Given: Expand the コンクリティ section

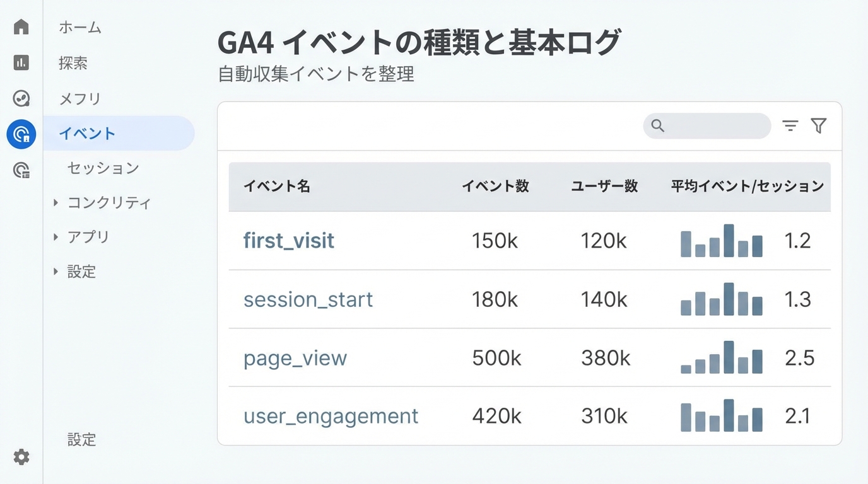Looking at the screenshot, I should (56, 202).
